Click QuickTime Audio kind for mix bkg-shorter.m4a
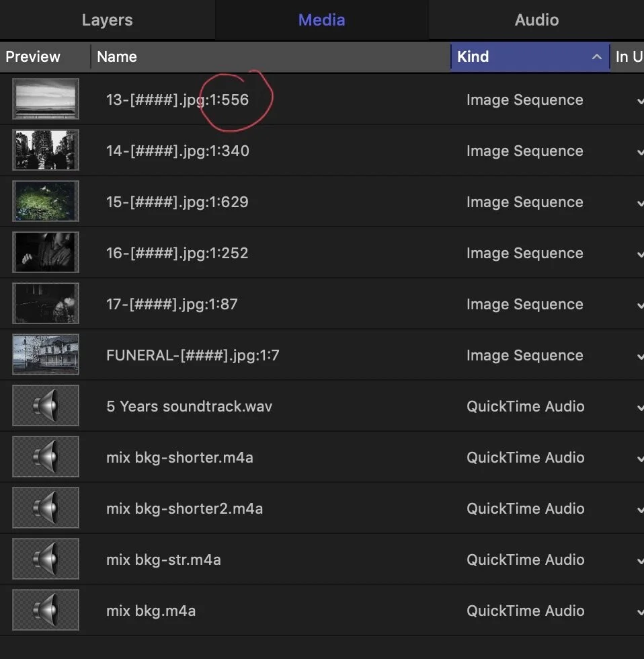 coord(526,458)
